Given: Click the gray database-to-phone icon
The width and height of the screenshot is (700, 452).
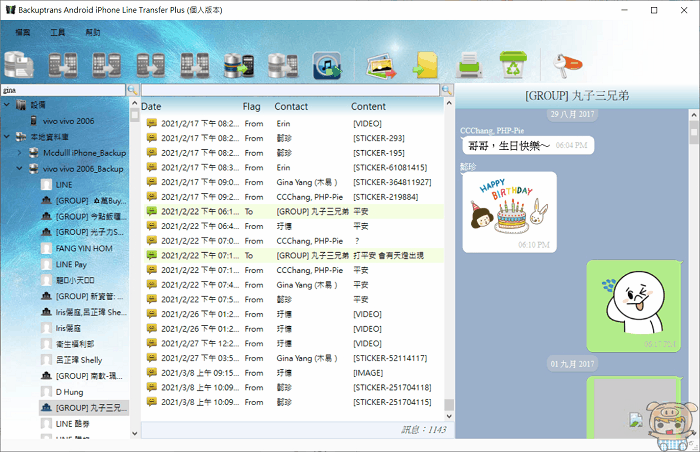Looking at the screenshot, I should [283, 65].
